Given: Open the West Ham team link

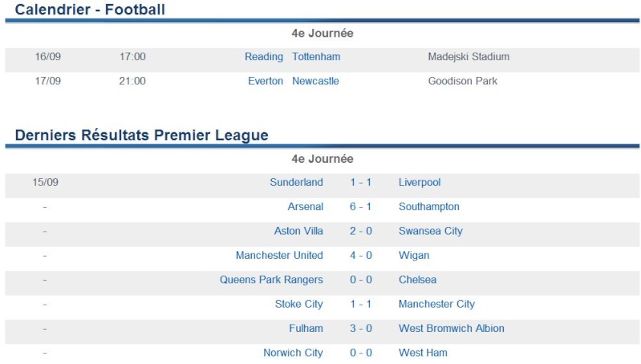Looking at the screenshot, I should 423,353.
